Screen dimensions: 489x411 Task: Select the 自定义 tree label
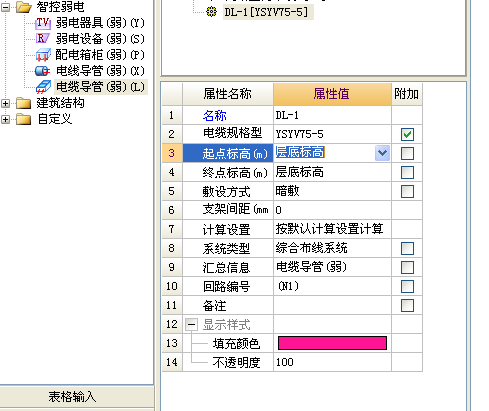click(54, 119)
